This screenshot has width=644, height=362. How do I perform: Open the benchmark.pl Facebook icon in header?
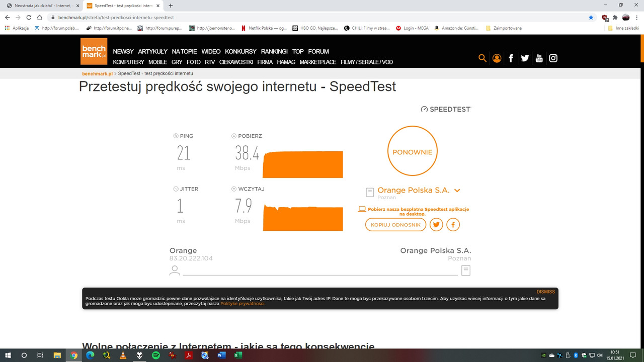tap(511, 58)
